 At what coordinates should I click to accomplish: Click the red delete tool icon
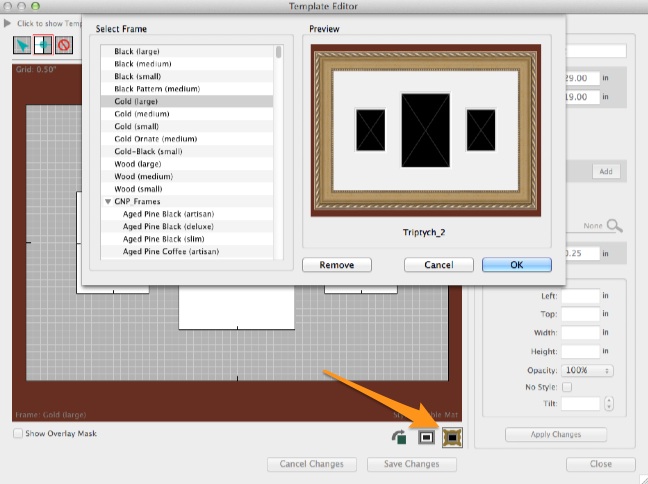[x=63, y=45]
